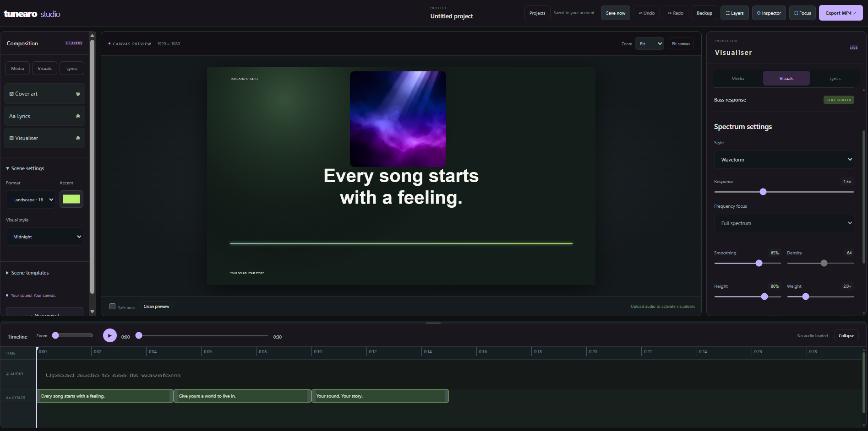
Task: Expand the Scene templates section
Action: coord(27,273)
